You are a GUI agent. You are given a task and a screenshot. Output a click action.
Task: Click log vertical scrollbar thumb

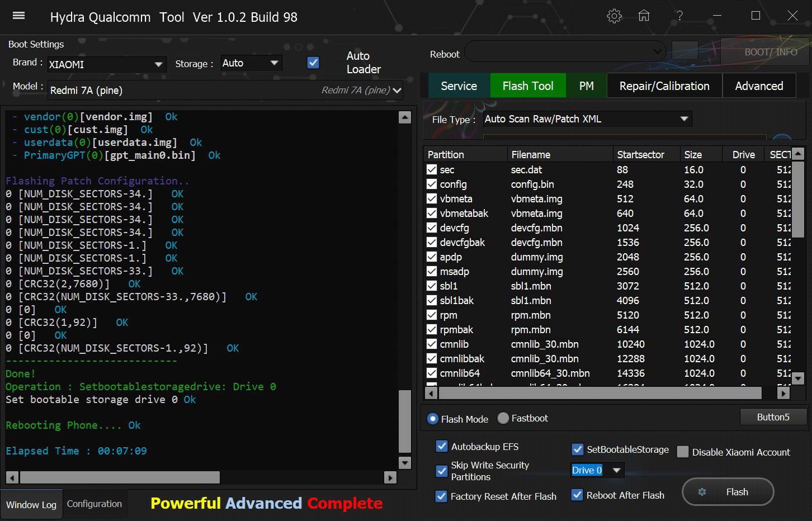click(x=405, y=421)
